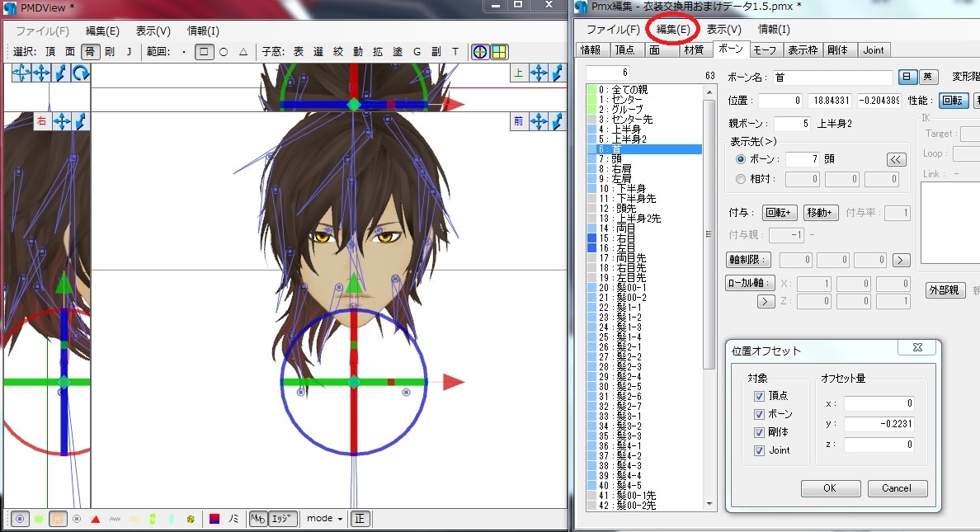Select joint (J) selection mode
The image size is (980, 532).
[129, 52]
